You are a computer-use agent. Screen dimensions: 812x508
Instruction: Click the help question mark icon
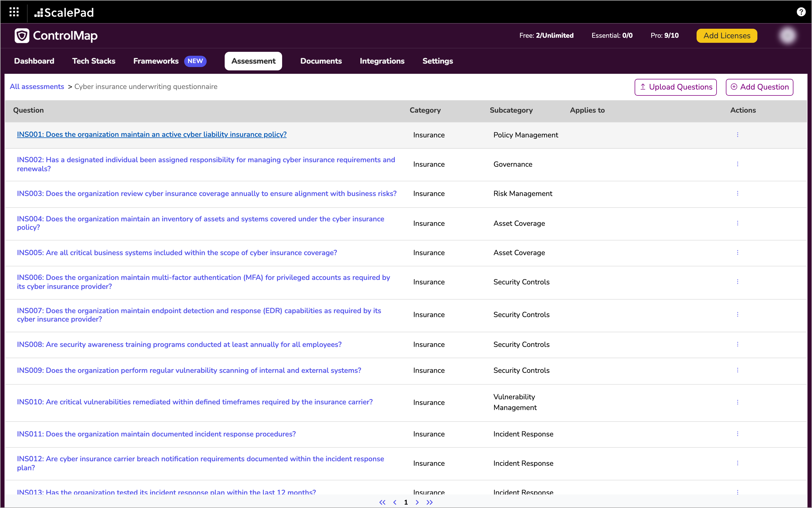(801, 12)
